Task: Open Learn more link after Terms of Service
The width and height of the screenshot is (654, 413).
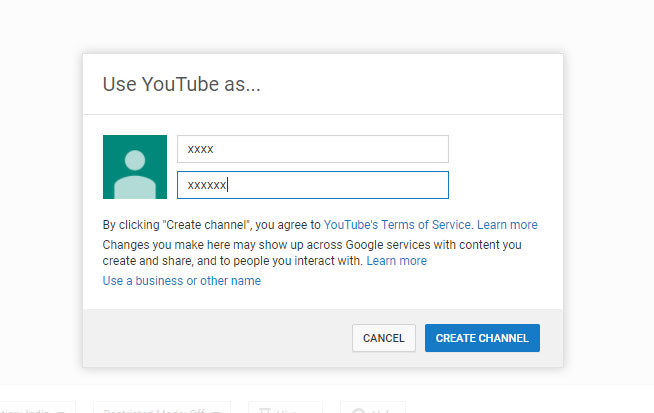Action: 507,225
